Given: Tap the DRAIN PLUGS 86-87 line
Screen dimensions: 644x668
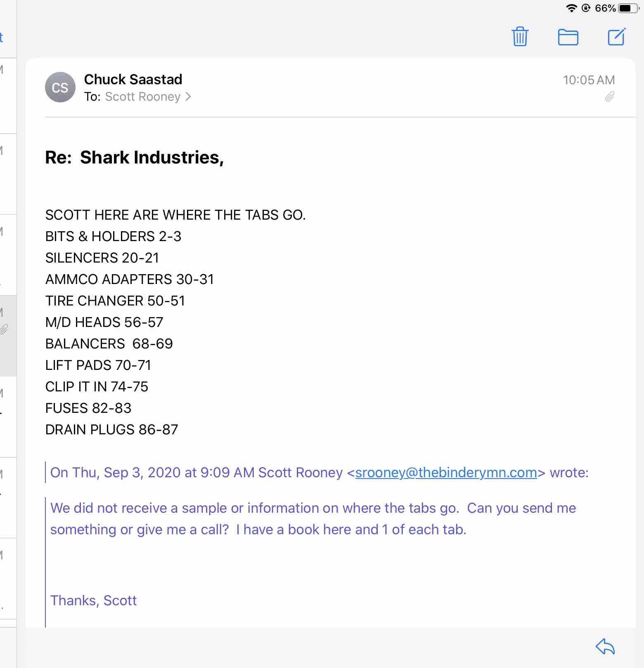Looking at the screenshot, I should [x=111, y=429].
